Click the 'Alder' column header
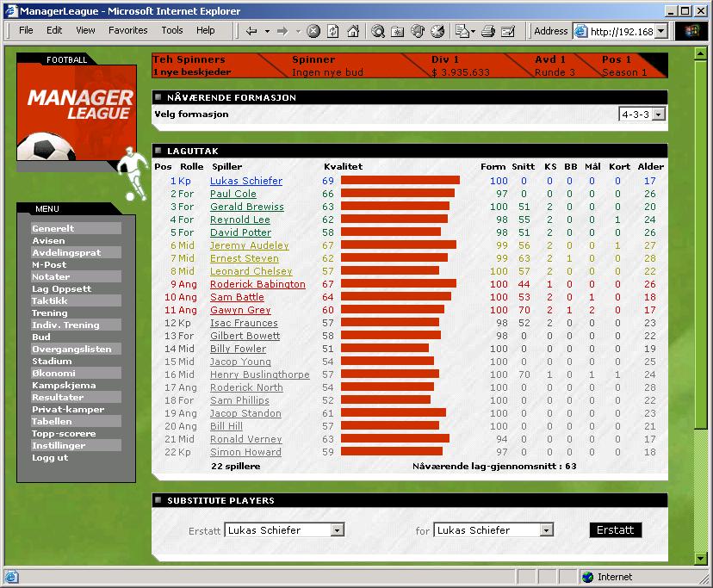The image size is (713, 588). click(651, 166)
